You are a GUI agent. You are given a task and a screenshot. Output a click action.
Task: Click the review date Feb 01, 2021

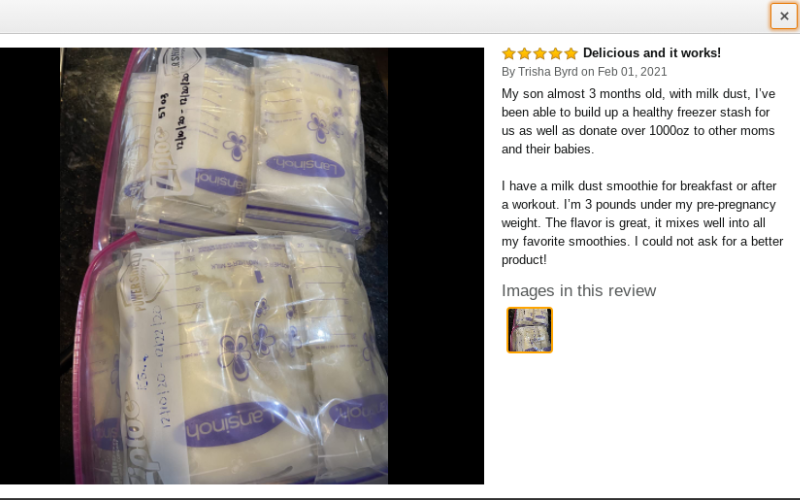pos(632,72)
